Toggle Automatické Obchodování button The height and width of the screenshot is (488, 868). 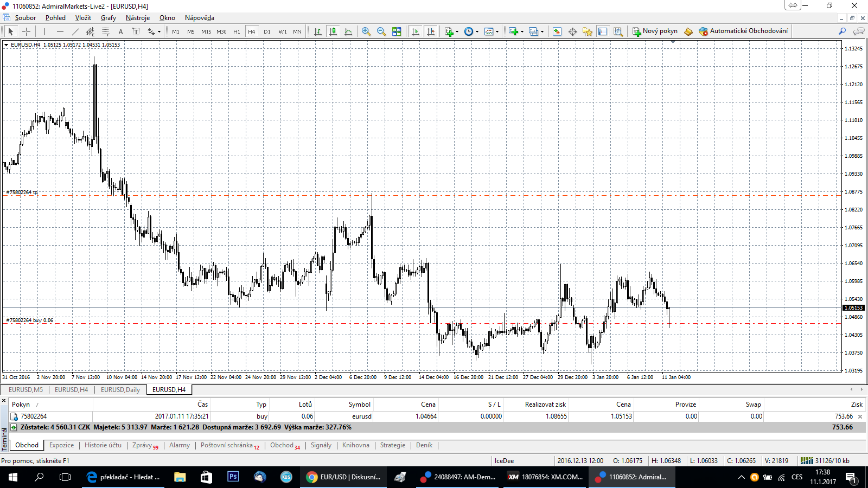(x=743, y=31)
